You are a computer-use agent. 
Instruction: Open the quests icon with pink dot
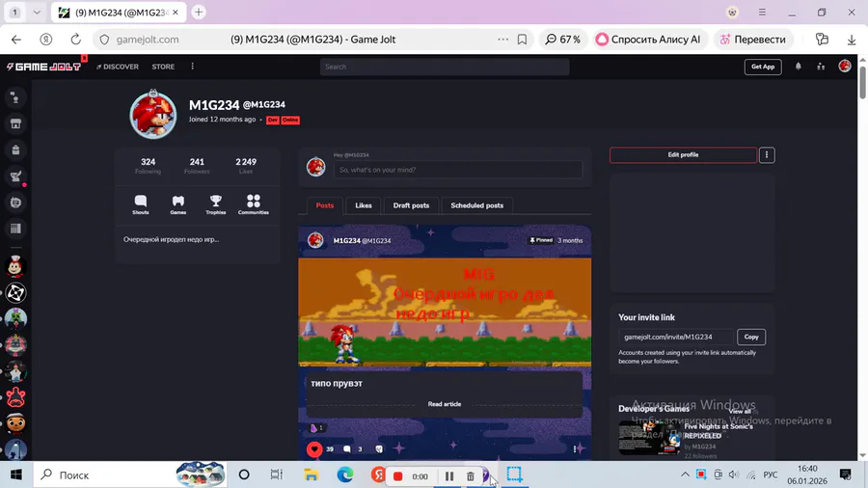point(15,176)
